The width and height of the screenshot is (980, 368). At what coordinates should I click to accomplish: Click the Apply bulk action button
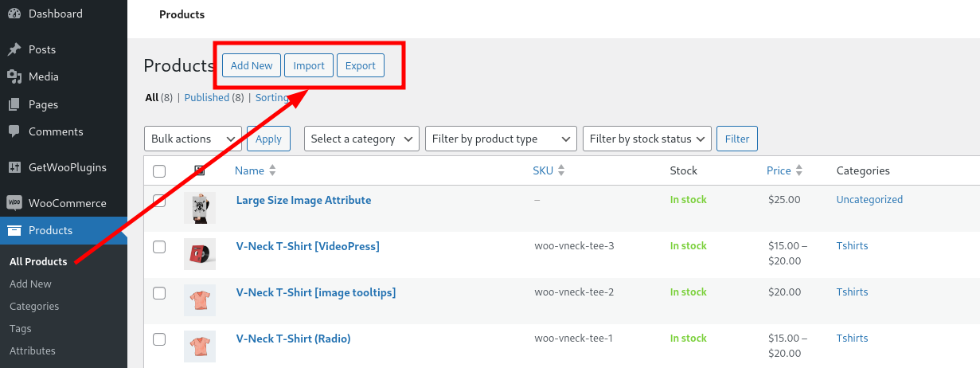click(268, 139)
